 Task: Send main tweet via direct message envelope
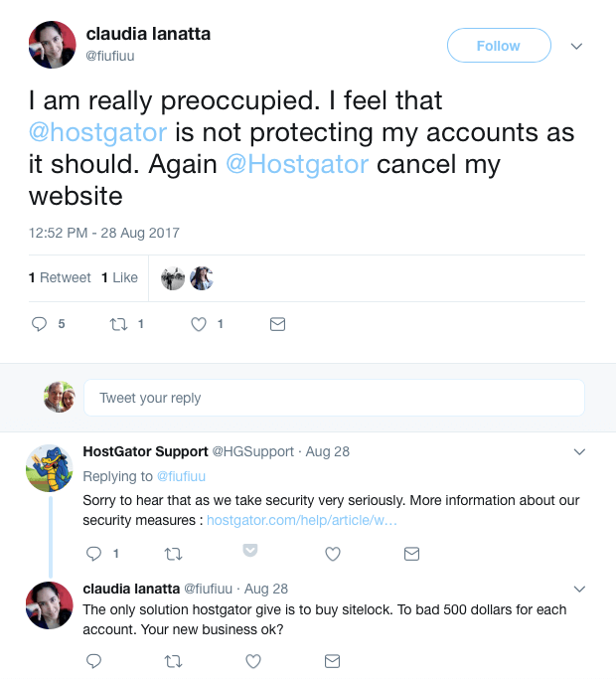[278, 324]
